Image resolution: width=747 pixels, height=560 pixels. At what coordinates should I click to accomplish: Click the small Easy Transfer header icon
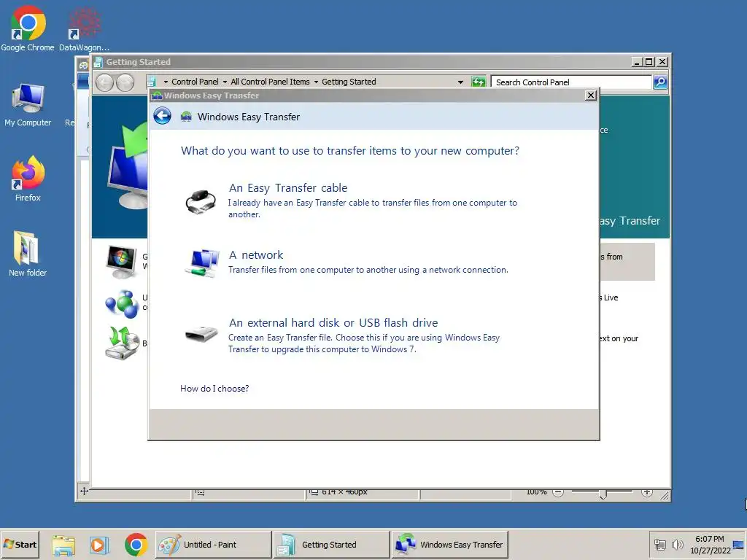pos(186,116)
